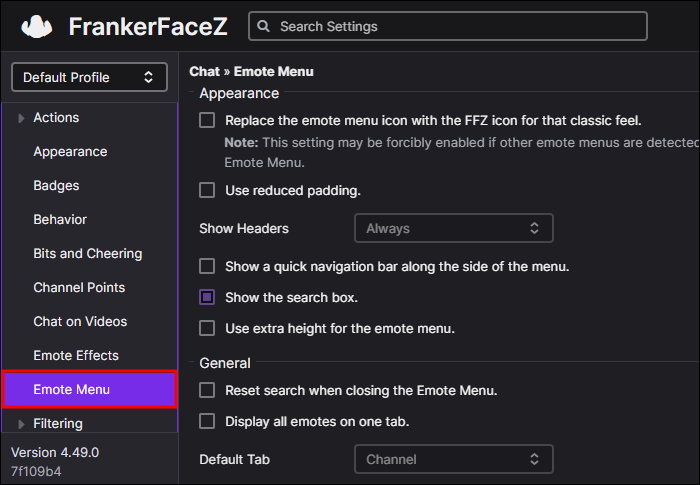The width and height of the screenshot is (700, 485).
Task: Go to Behavior settings
Action: [x=60, y=220]
